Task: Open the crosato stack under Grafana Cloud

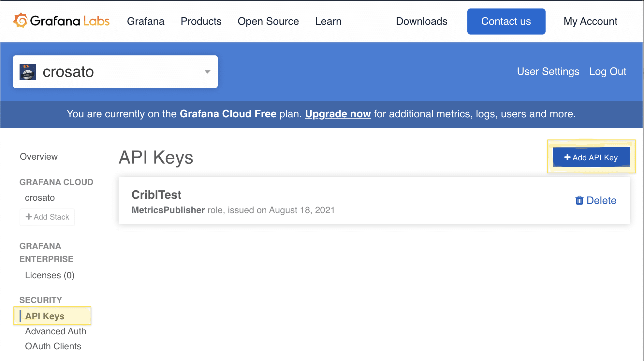Action: point(40,198)
